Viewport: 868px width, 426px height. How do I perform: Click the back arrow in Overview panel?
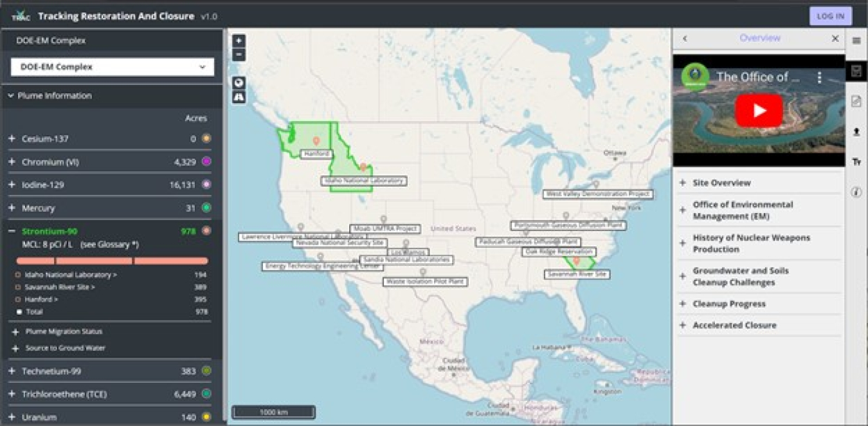click(685, 39)
